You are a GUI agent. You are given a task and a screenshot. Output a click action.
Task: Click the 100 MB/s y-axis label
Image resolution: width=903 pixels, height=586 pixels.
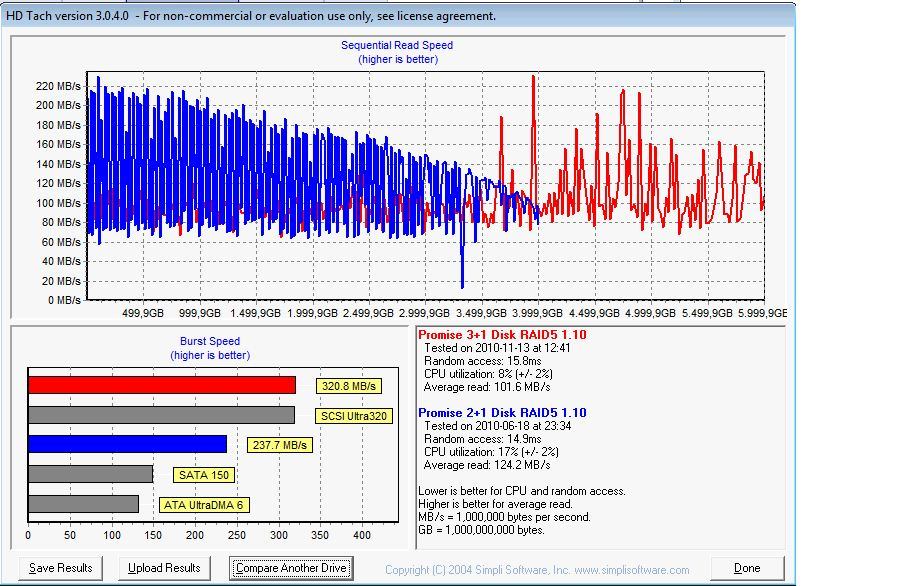[x=58, y=203]
